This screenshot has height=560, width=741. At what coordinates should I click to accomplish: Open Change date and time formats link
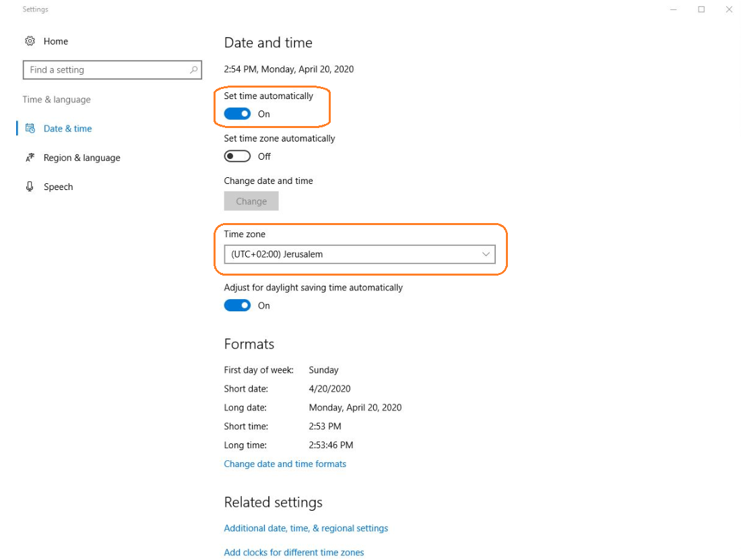pos(285,464)
